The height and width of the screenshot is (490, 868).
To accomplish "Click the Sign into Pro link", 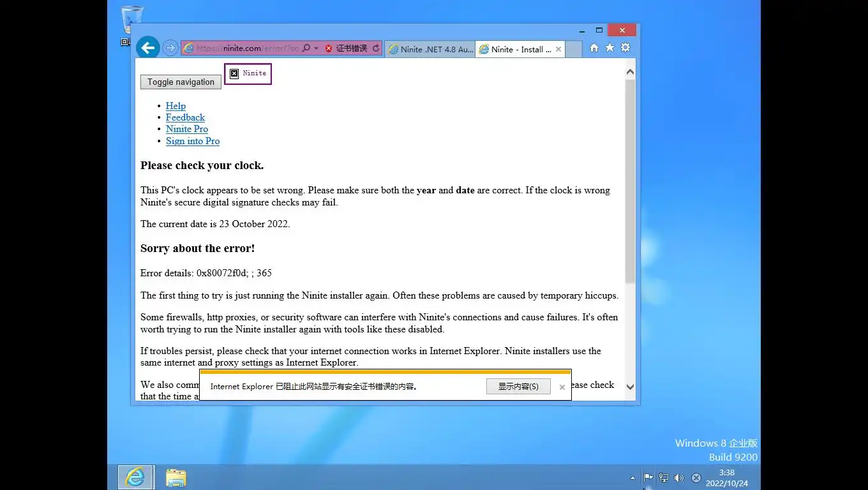I will click(x=193, y=141).
